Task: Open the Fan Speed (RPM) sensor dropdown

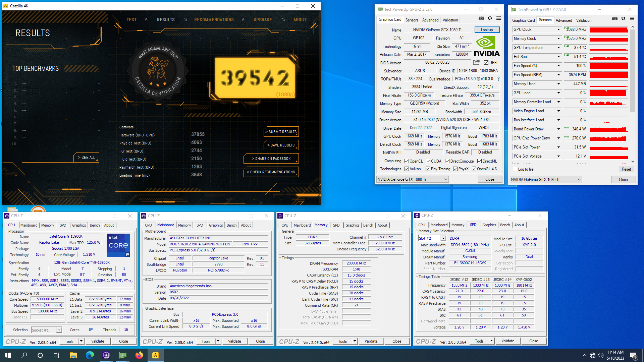Action: (558, 75)
